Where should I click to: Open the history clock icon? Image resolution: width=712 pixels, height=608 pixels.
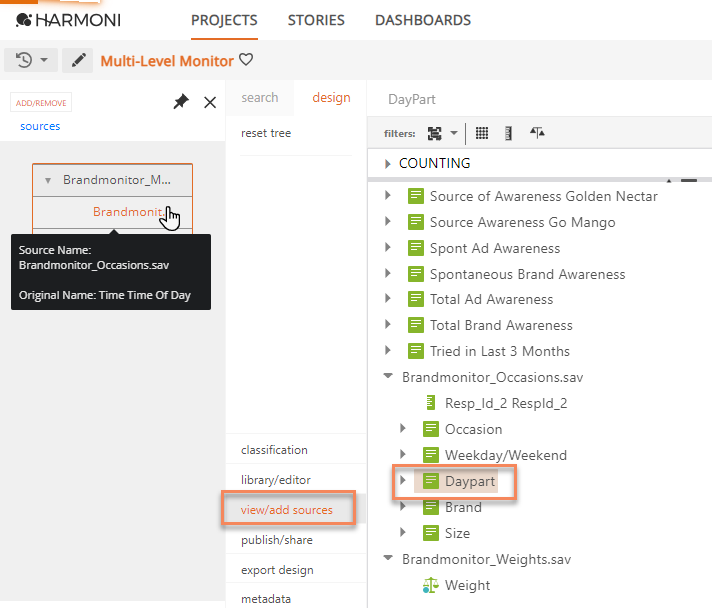(24, 60)
